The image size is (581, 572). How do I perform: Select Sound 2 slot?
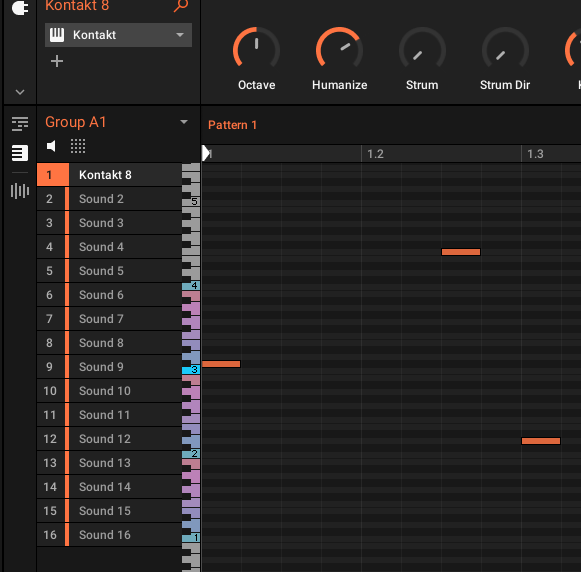click(109, 199)
